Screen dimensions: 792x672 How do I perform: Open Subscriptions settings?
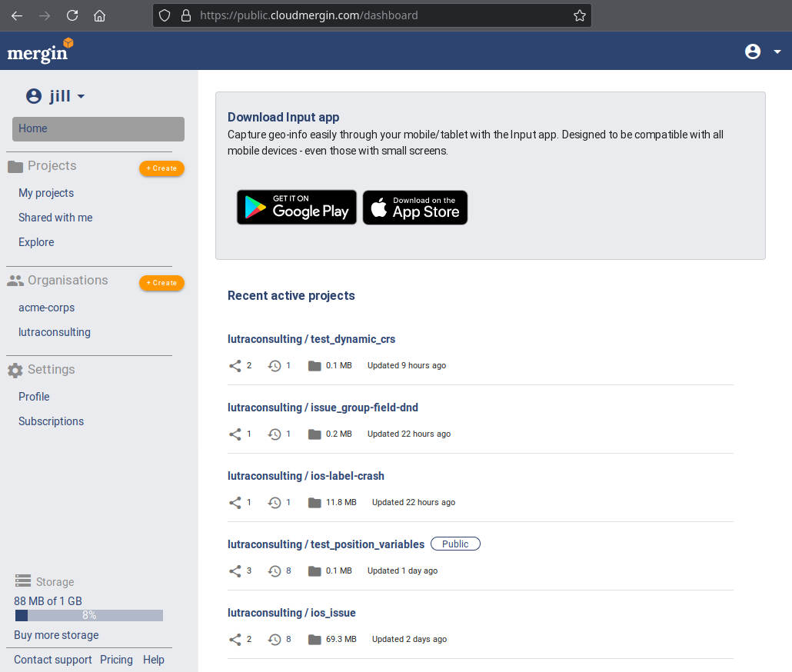51,421
